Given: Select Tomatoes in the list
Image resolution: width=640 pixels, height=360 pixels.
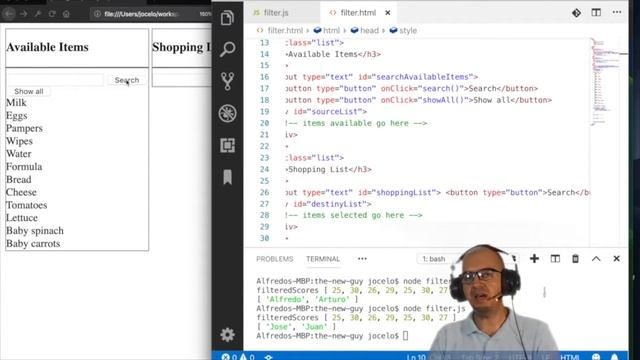Looking at the screenshot, I should click(26, 205).
